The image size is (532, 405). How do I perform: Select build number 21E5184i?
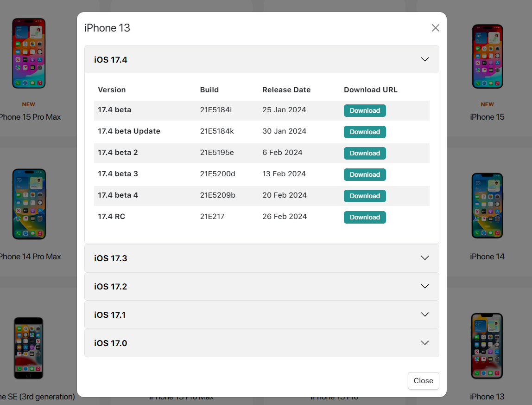[216, 110]
